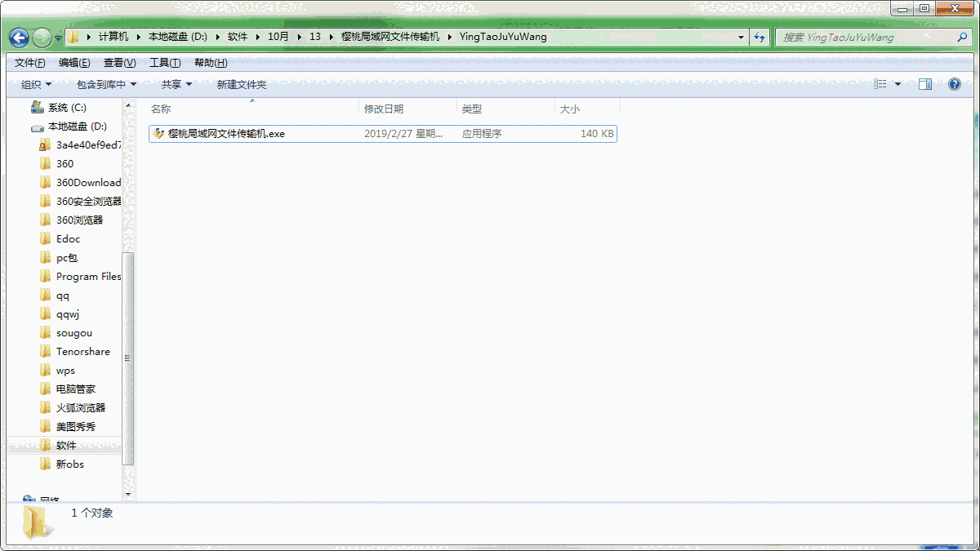The image size is (980, 551).
Task: Sort by the 大小 column header
Action: (x=588, y=109)
